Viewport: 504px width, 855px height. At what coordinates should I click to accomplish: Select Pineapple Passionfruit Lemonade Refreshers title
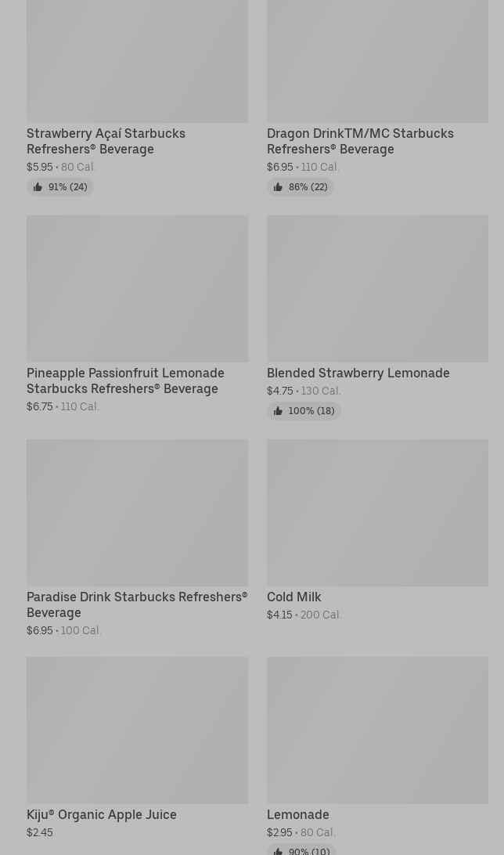click(125, 381)
